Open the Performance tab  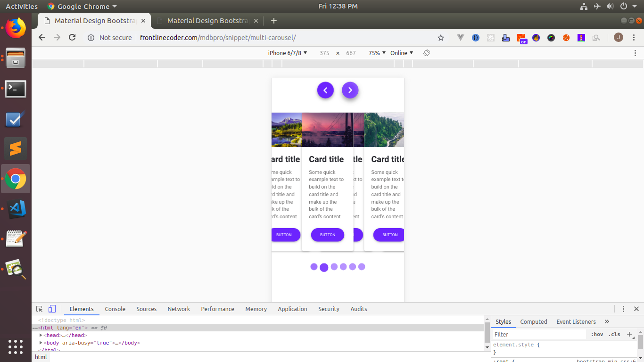(217, 309)
